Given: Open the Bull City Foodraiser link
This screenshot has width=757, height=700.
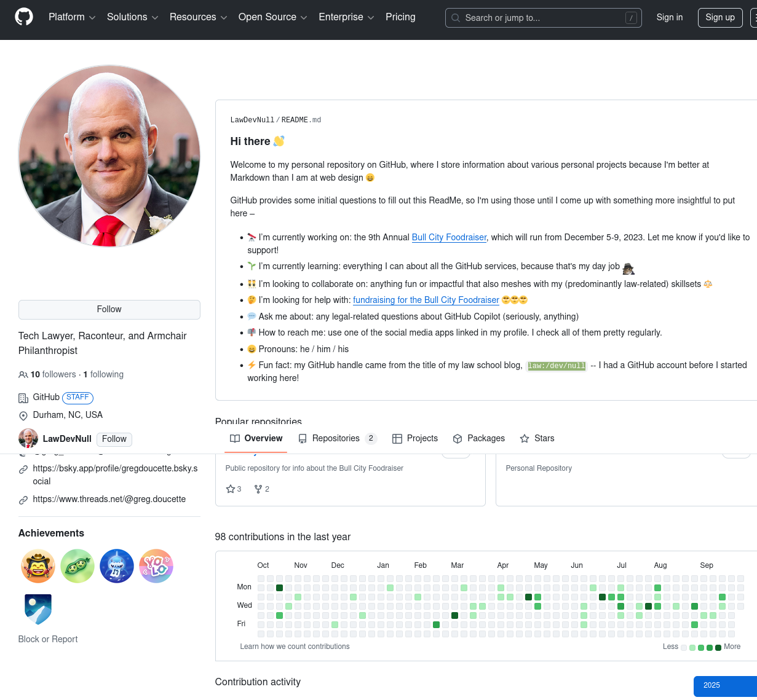Looking at the screenshot, I should pos(449,237).
